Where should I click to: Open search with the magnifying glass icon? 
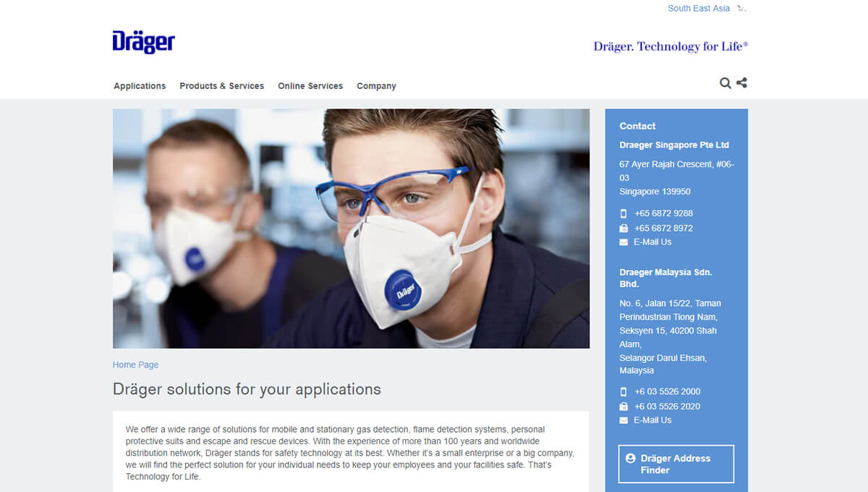coord(725,83)
